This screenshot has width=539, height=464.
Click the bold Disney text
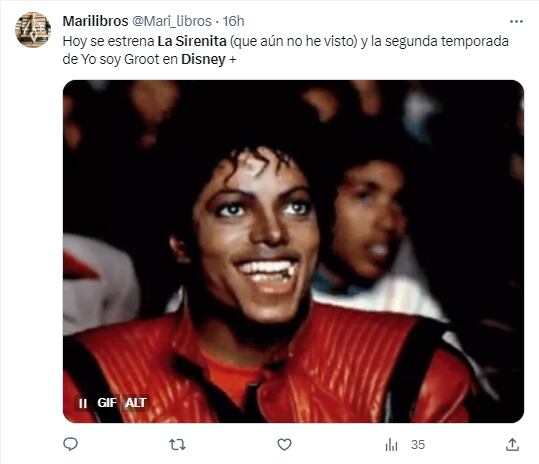(x=203, y=59)
